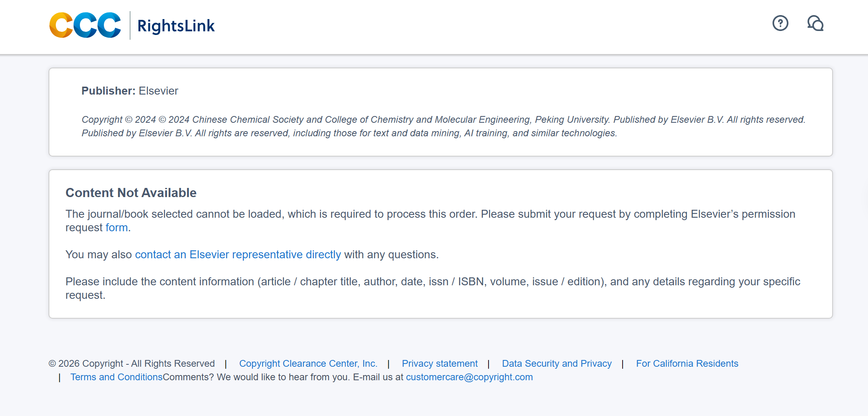This screenshot has width=868, height=416.
Task: Email customercare@copyright.com via footer link
Action: [469, 377]
